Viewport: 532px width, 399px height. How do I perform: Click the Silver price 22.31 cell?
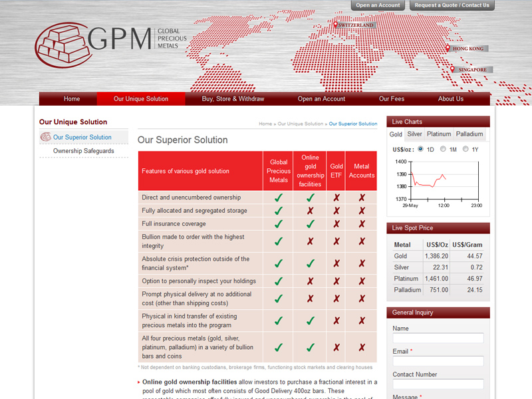[x=440, y=267]
